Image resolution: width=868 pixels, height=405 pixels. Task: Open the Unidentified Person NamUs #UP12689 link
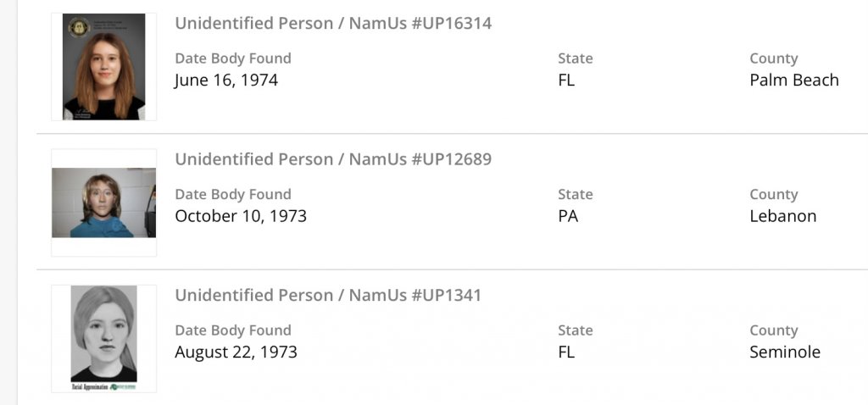pyautogui.click(x=333, y=159)
